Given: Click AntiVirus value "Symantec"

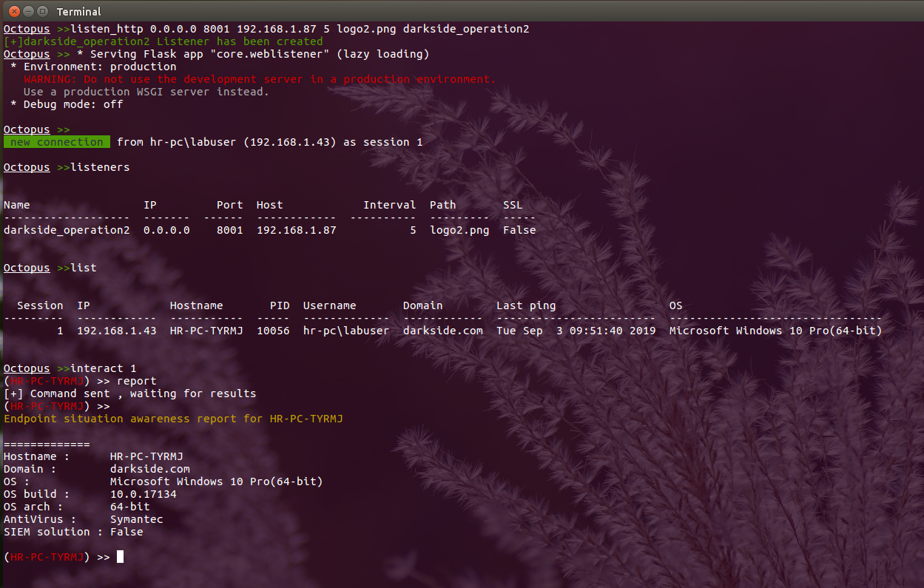Looking at the screenshot, I should coord(137,519).
